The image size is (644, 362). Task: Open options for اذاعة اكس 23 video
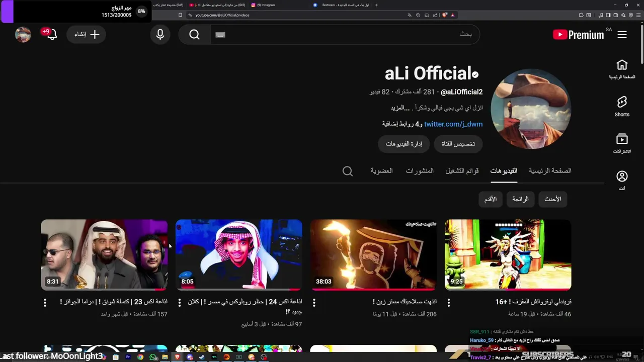tap(45, 303)
